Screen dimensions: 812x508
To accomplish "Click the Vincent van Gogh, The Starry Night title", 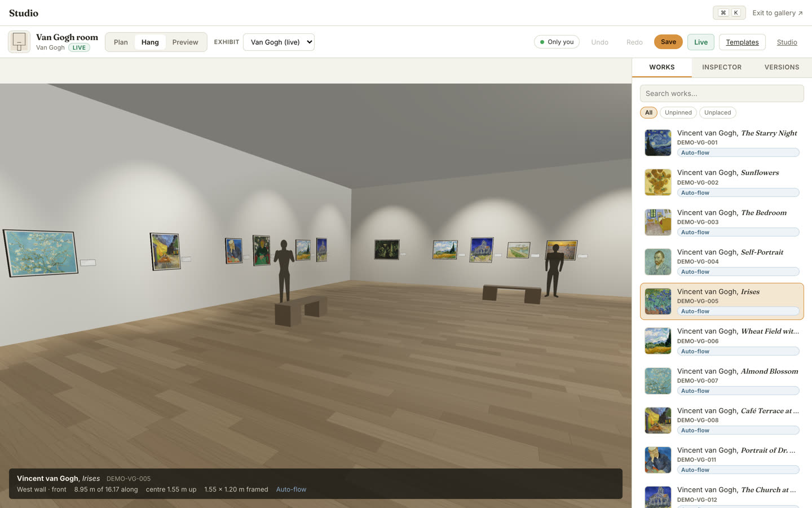I will click(x=737, y=133).
